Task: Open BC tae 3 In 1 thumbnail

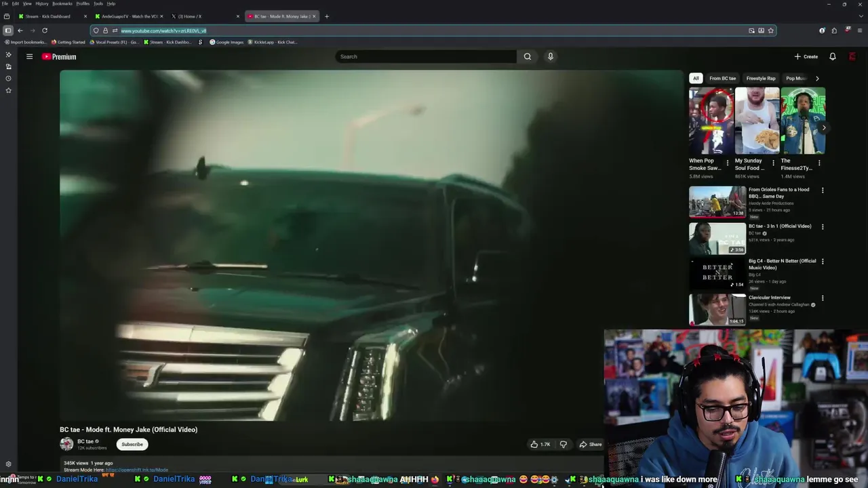Action: click(x=717, y=239)
